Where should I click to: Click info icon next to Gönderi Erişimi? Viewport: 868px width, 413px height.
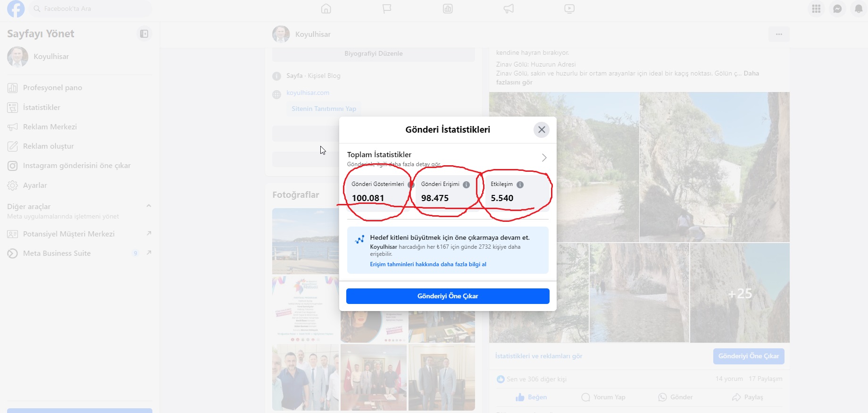466,185
